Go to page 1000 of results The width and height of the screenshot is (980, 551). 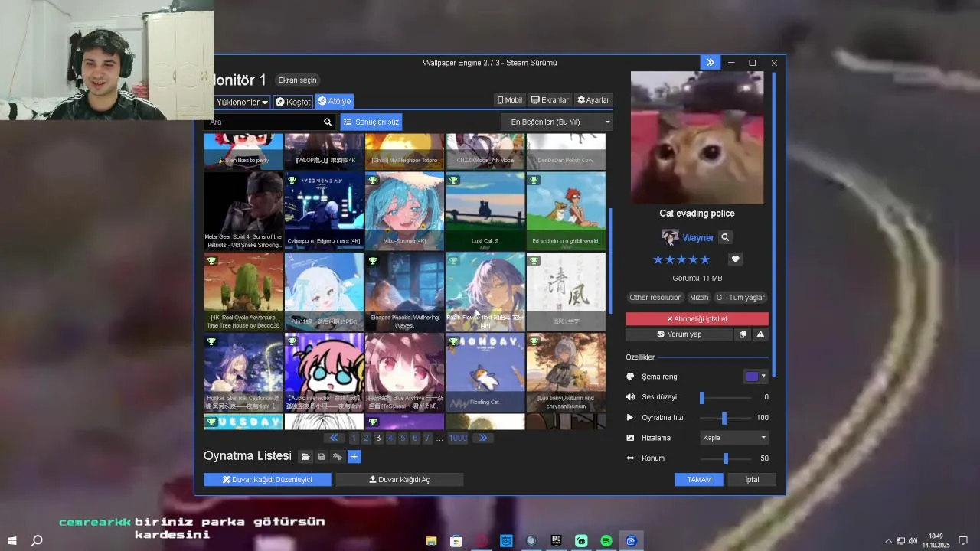(458, 438)
